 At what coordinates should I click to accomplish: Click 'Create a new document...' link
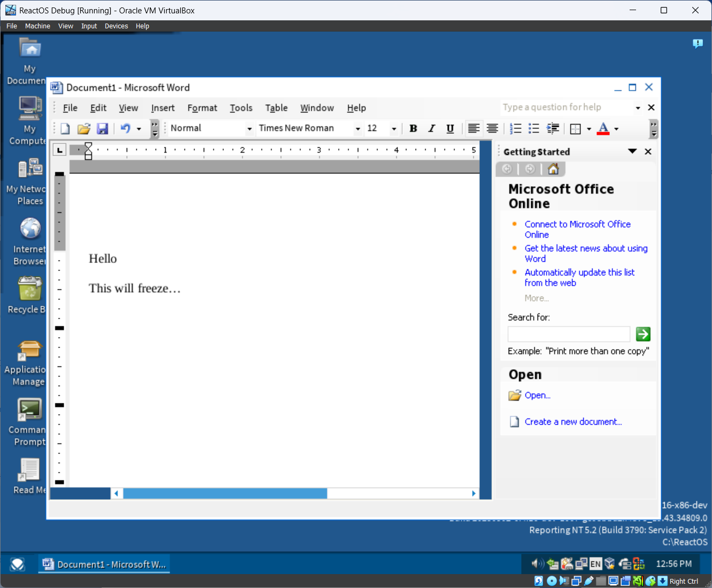click(573, 422)
